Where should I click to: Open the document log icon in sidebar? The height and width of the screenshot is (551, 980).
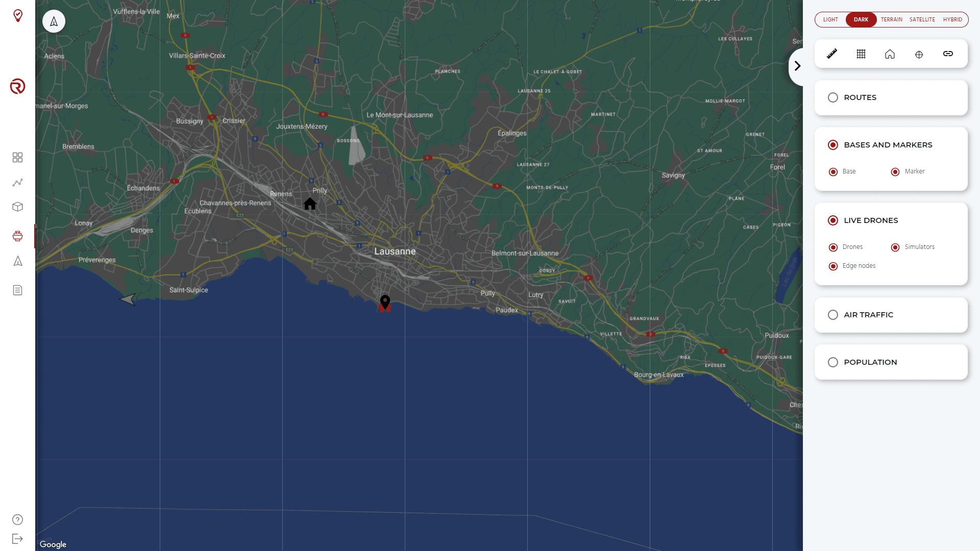point(17,290)
